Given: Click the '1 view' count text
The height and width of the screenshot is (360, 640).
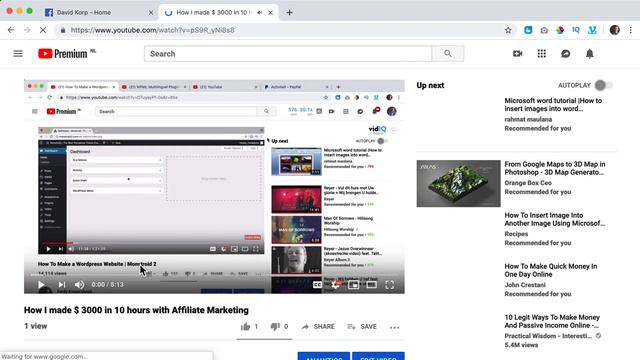Looking at the screenshot, I should click(36, 326).
